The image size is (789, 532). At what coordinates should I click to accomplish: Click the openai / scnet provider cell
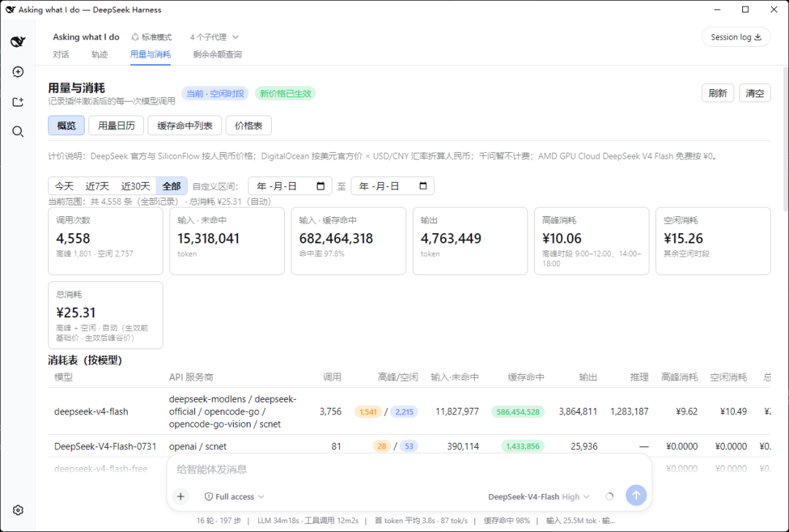[x=198, y=446]
